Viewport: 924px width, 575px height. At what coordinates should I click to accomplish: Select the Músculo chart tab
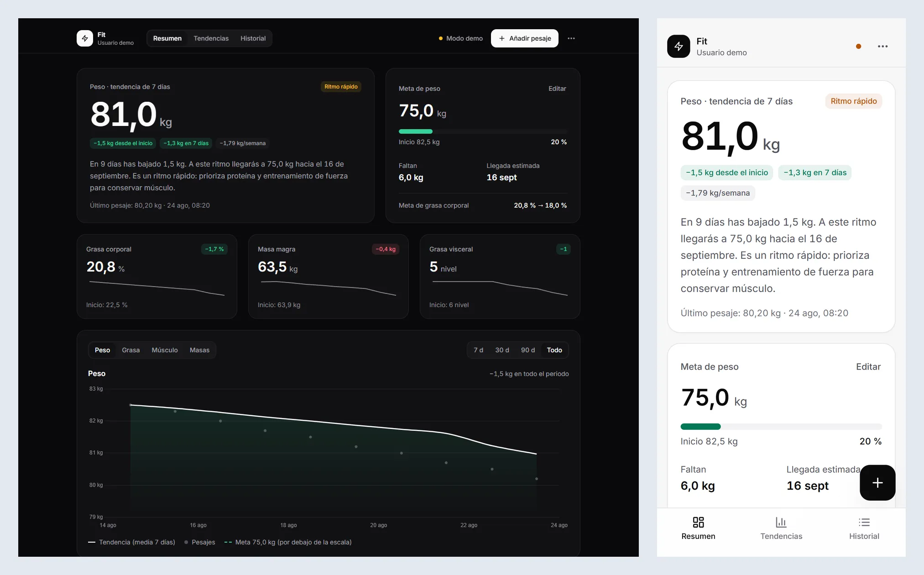coord(165,350)
